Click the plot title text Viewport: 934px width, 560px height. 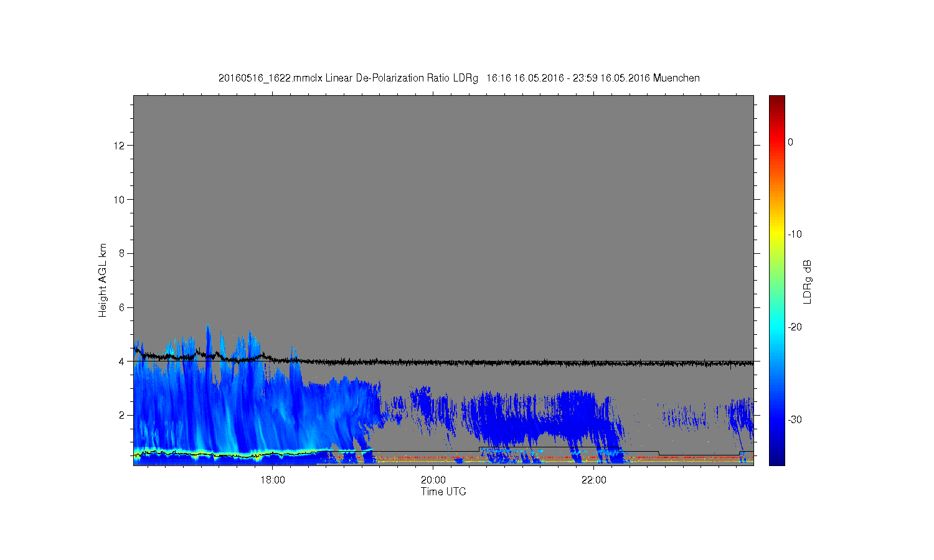459,78
